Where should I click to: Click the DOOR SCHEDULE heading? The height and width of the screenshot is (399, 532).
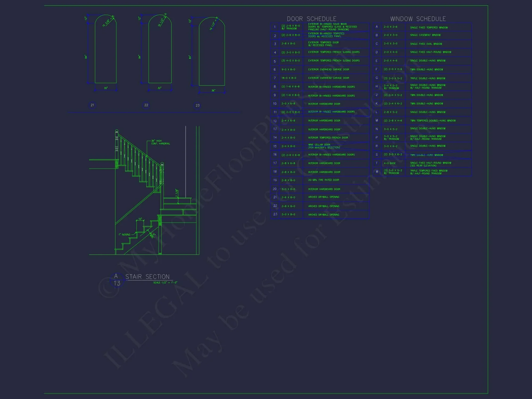click(311, 19)
